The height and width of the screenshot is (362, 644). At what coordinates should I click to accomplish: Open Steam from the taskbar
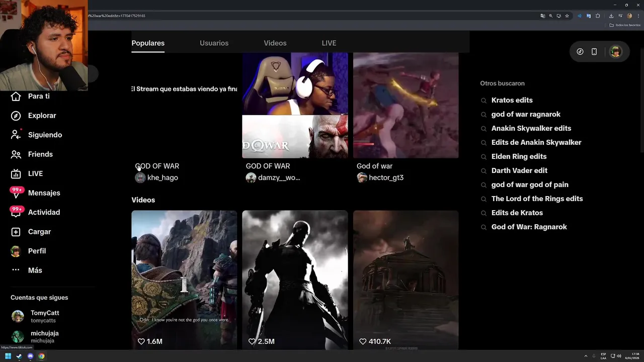tap(19, 356)
